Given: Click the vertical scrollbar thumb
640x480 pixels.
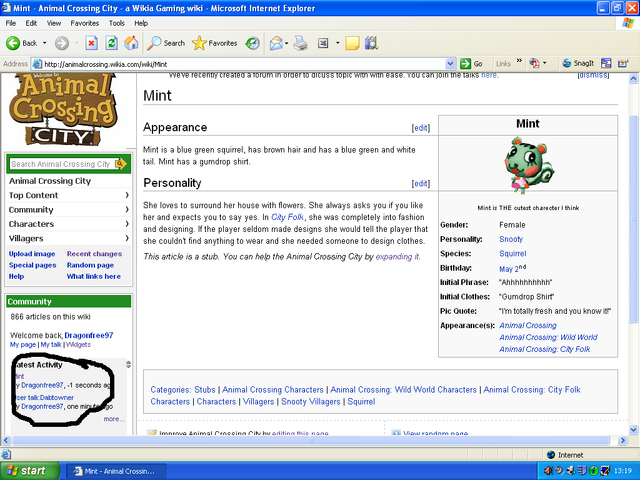Looking at the screenshot, I should click(x=633, y=220).
